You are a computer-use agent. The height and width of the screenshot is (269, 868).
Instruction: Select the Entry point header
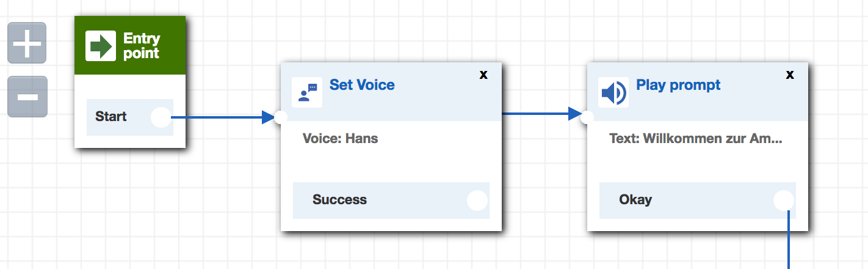(x=130, y=46)
